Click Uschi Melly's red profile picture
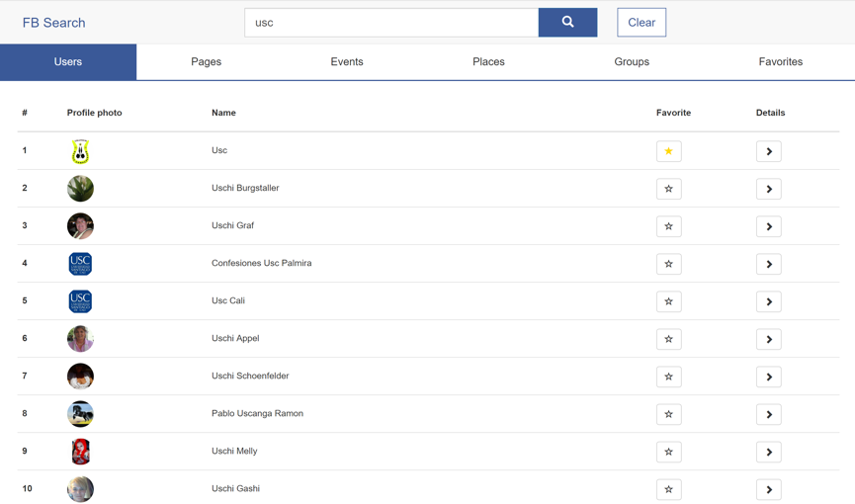Screen dimensions: 855x504 (x=80, y=452)
